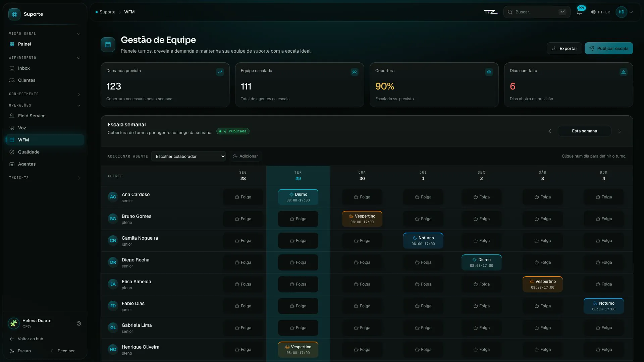The image size is (644, 362).
Task: Open Voz in the sidebar
Action: (x=45, y=128)
